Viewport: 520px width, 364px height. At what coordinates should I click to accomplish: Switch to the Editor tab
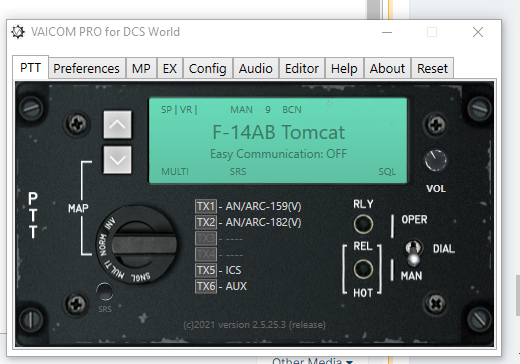pyautogui.click(x=302, y=68)
